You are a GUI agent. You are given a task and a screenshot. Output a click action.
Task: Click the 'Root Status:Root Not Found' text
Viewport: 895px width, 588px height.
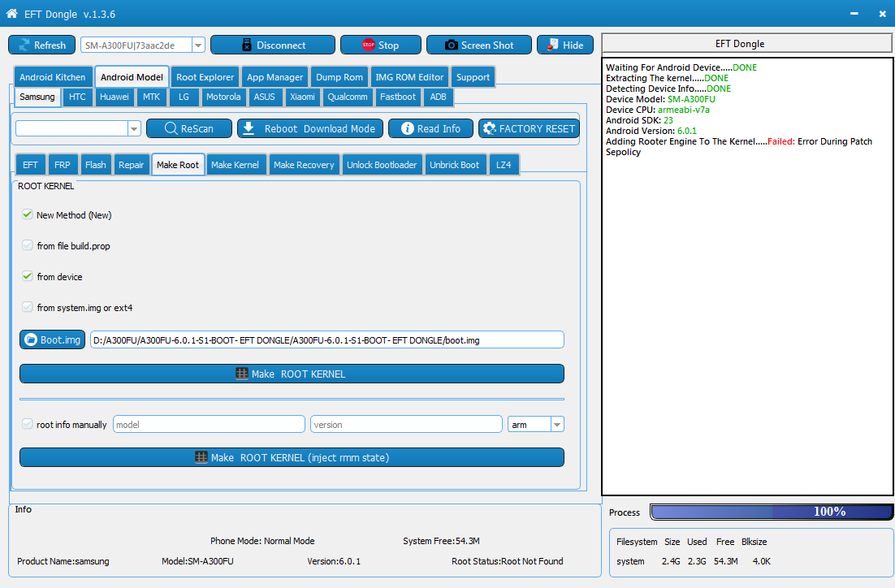[508, 561]
